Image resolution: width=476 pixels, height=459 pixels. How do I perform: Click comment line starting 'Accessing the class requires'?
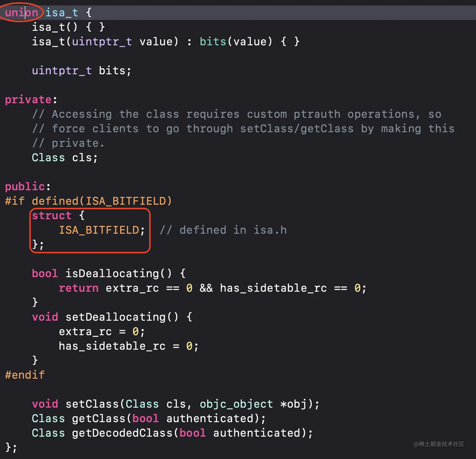pyautogui.click(x=237, y=114)
